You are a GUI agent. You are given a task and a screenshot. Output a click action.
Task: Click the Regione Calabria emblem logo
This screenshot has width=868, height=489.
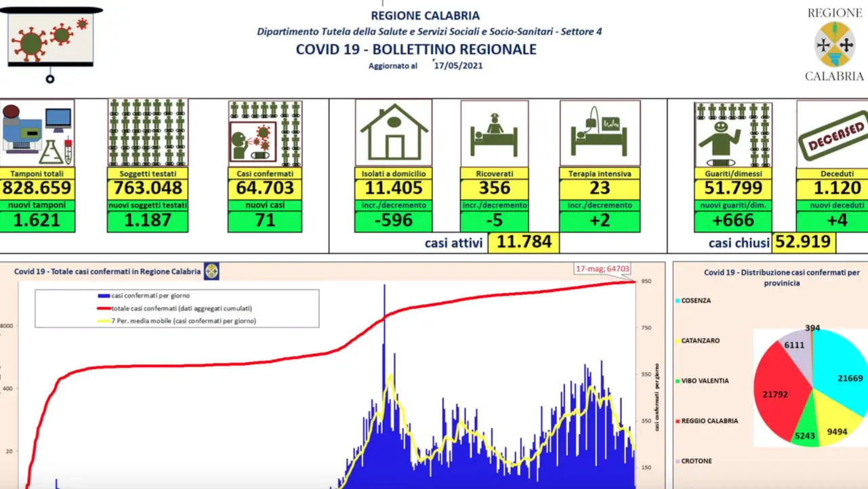(x=834, y=45)
